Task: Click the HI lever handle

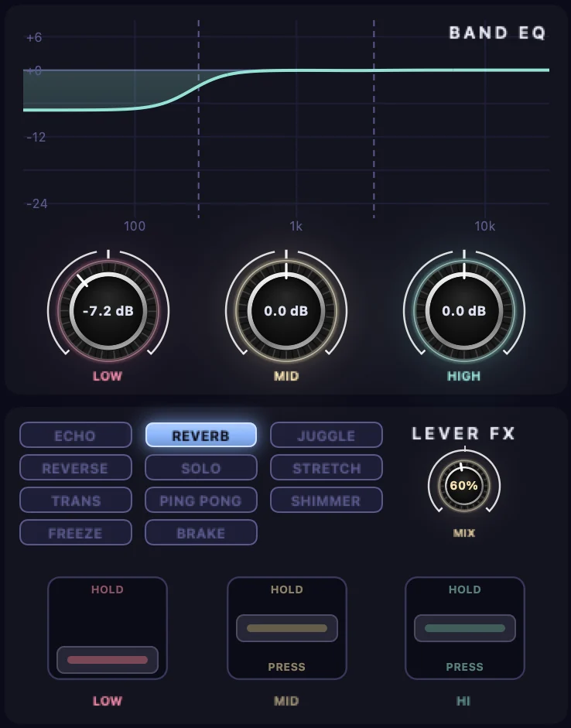Action: [x=465, y=628]
